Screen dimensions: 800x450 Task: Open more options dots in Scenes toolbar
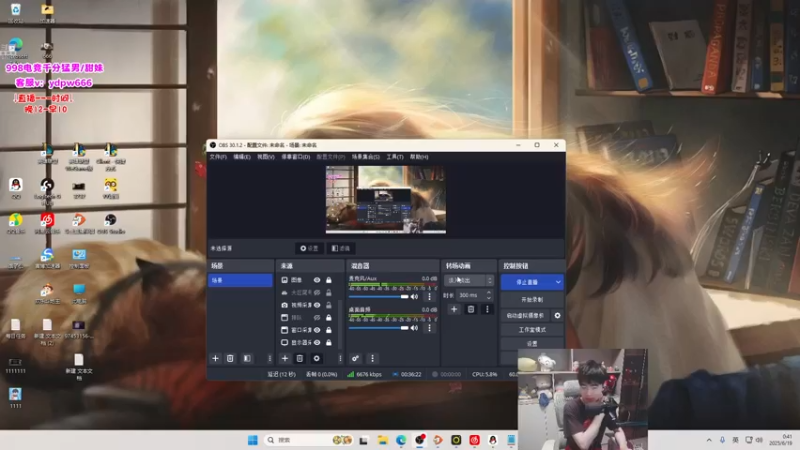coord(269,359)
